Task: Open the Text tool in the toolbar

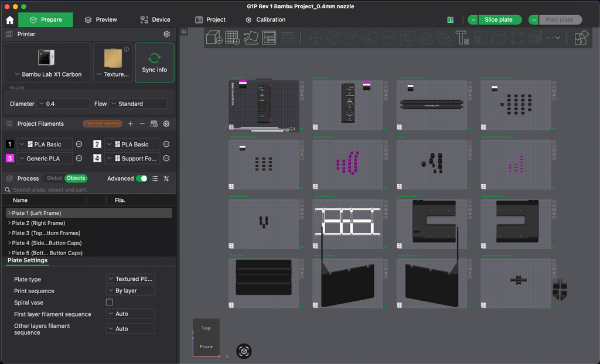Action: [462, 37]
